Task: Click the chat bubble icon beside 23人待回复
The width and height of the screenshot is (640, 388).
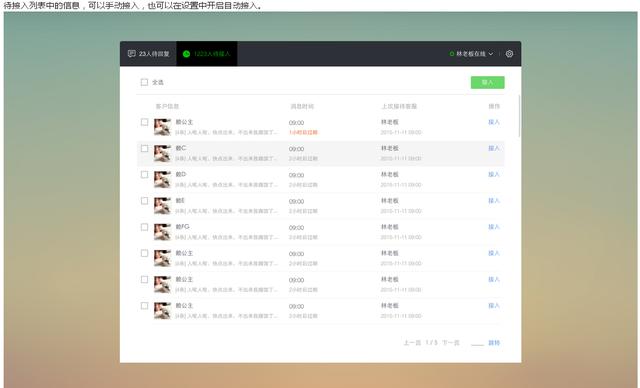Action: 131,54
